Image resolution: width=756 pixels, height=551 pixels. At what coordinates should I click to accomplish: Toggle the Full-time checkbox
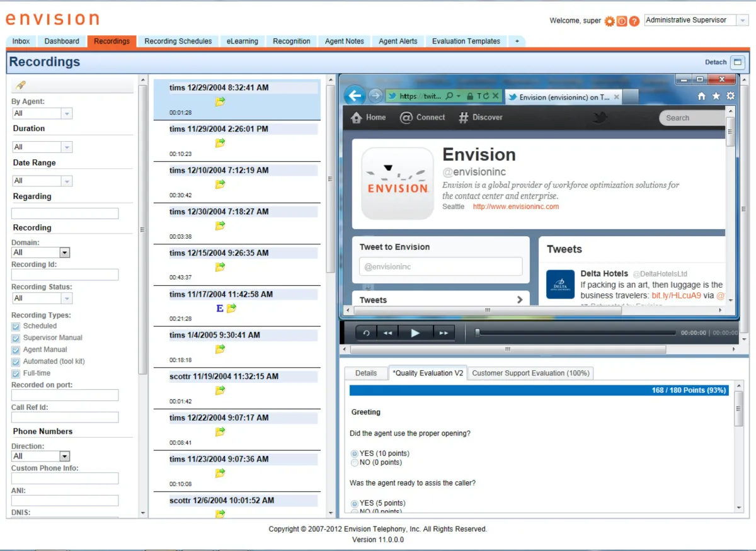click(x=16, y=373)
